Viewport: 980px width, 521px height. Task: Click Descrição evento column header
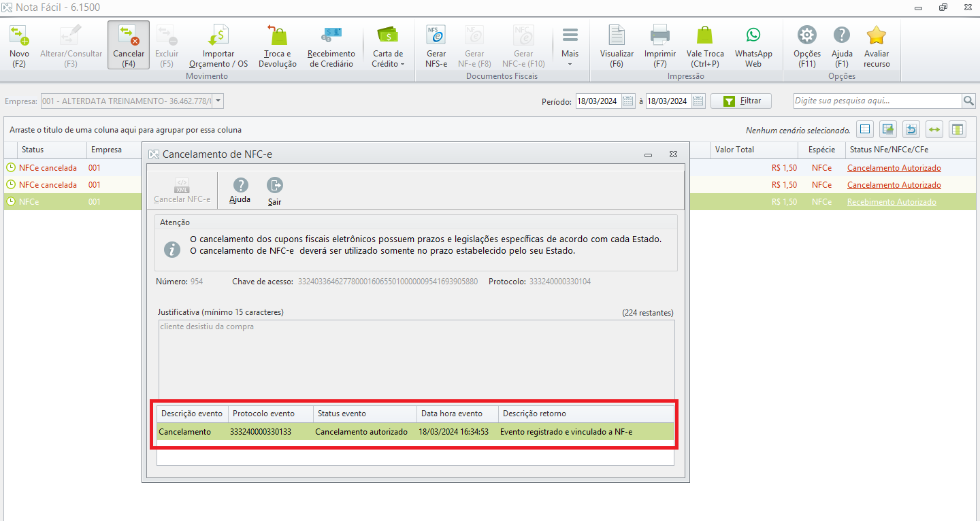tap(193, 414)
